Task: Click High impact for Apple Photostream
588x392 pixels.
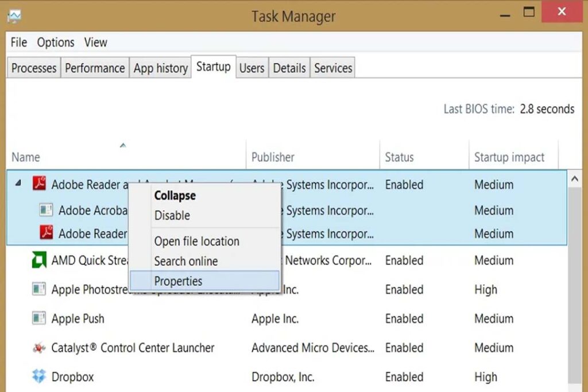Action: 486,289
